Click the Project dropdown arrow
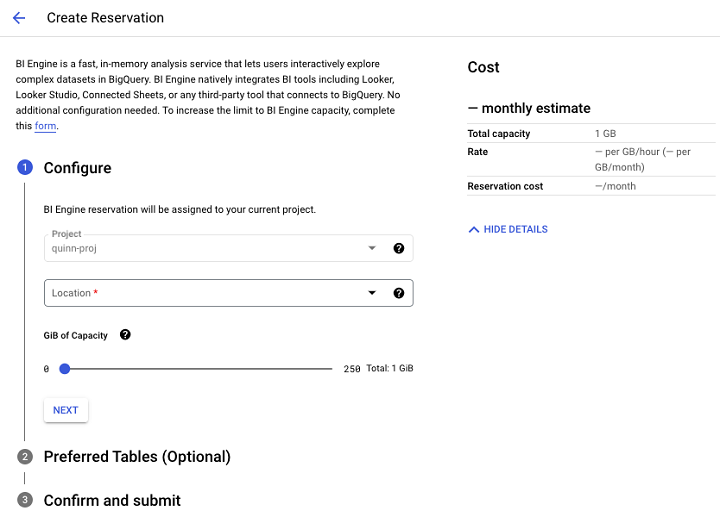 tap(372, 248)
